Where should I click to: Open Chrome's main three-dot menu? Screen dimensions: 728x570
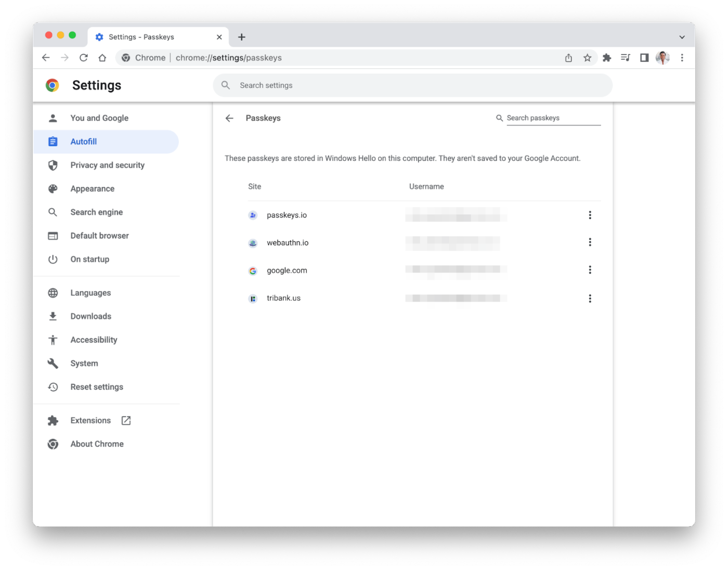(x=682, y=58)
